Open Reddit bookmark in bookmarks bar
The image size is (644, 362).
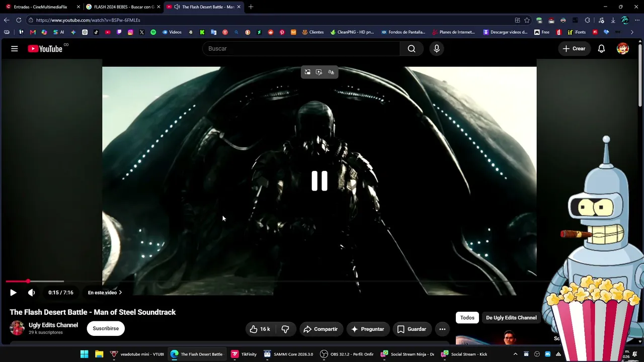pos(271,32)
